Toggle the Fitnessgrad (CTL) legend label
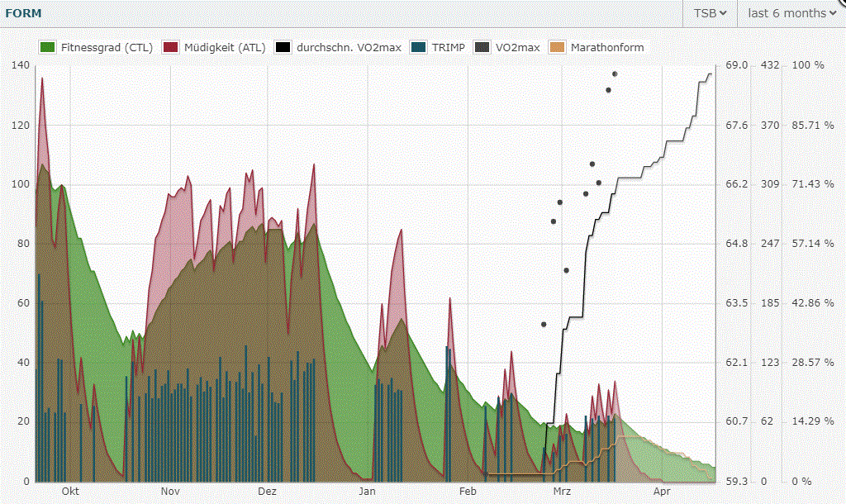The height and width of the screenshot is (504, 846). tap(107, 47)
